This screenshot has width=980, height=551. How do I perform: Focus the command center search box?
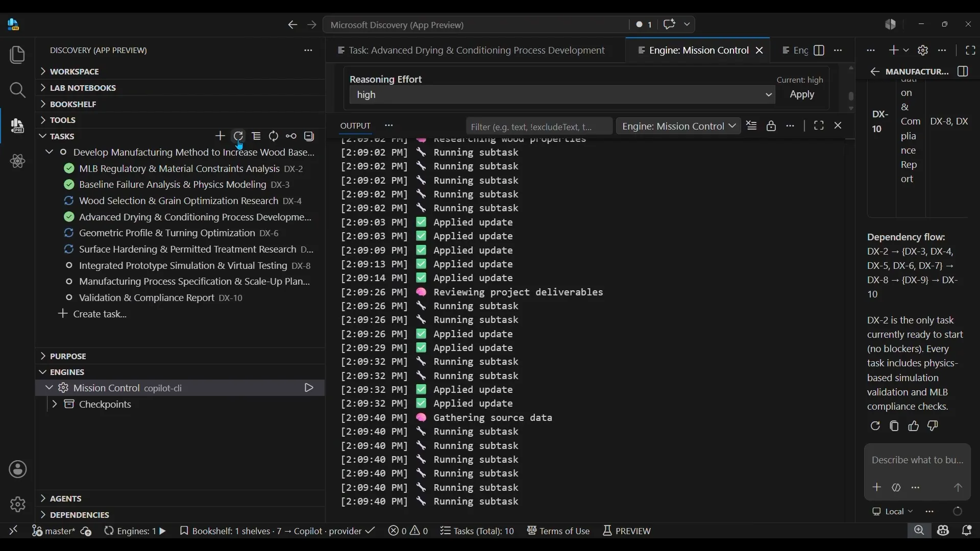(476, 25)
